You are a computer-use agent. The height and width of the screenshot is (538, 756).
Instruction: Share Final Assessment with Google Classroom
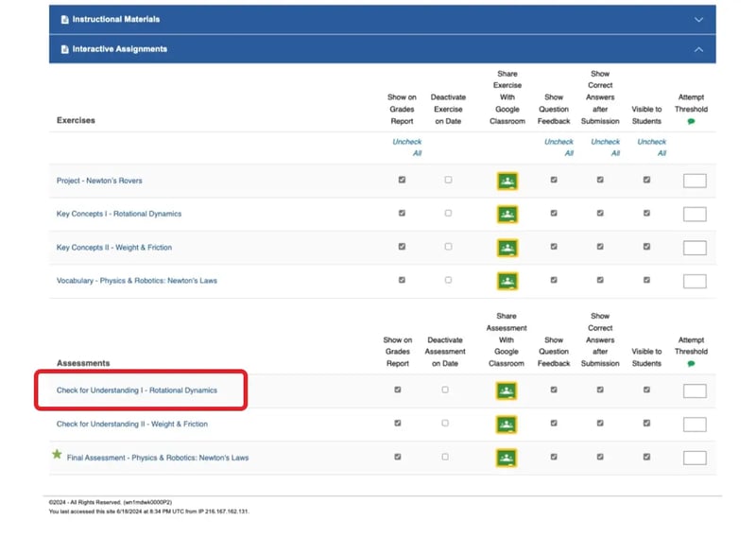click(x=507, y=458)
